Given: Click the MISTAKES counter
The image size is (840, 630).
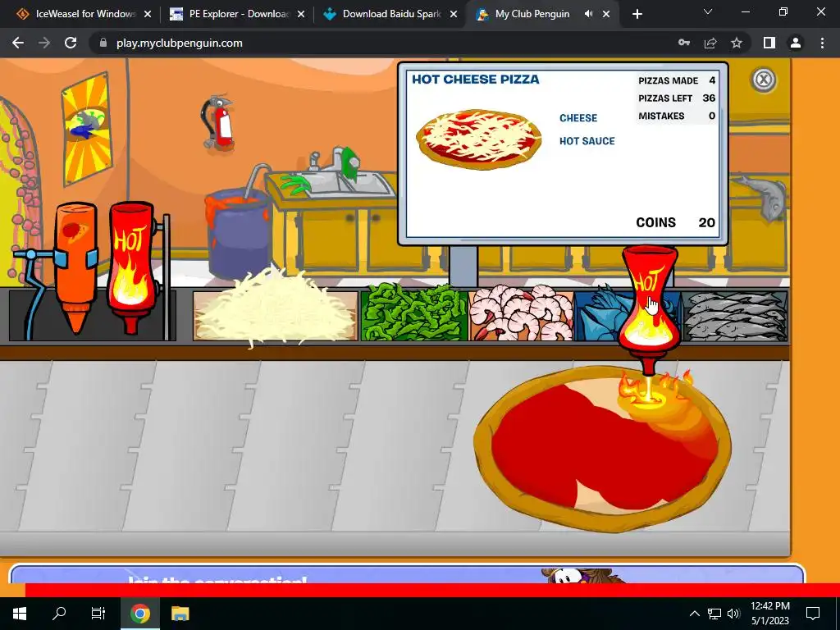Looking at the screenshot, I should pos(677,116).
